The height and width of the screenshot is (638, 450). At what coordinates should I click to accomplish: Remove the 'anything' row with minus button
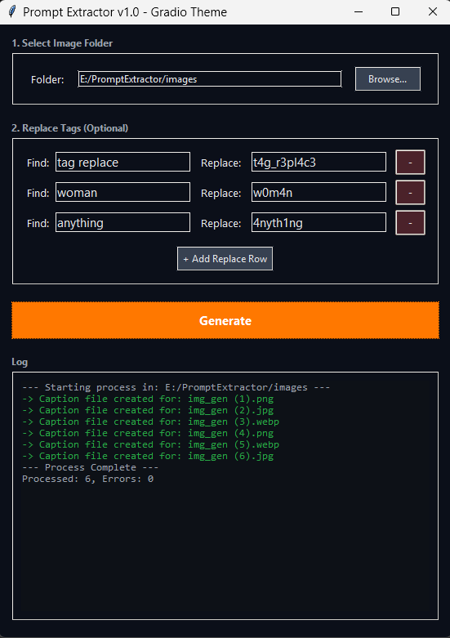[410, 223]
